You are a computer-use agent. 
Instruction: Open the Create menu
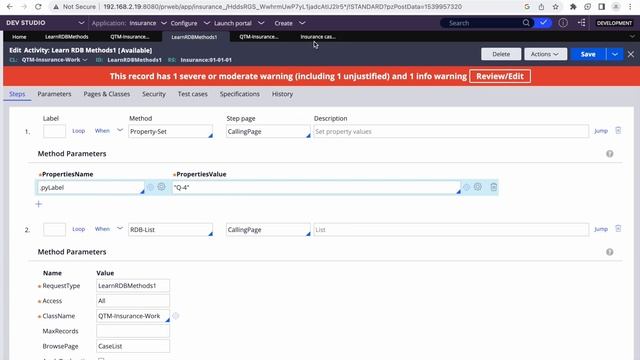[289, 23]
